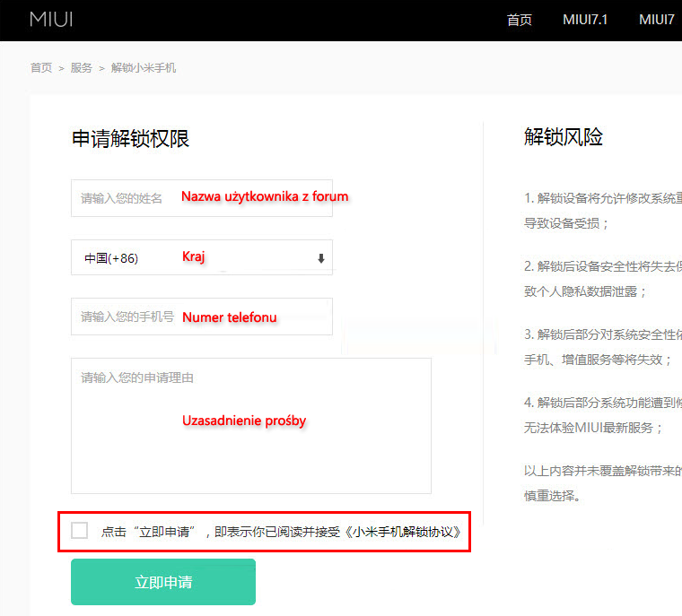Click risk item 2 text 解锁后设备安全性将失去
The image size is (682, 616).
tap(603, 266)
